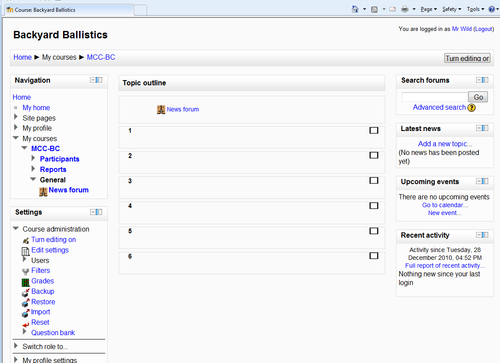Open Full report of recent activity
500x363 pixels.
pyautogui.click(x=445, y=266)
